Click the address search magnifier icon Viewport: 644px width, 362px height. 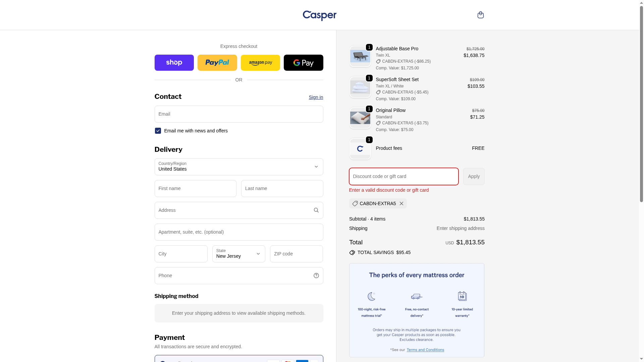316,210
